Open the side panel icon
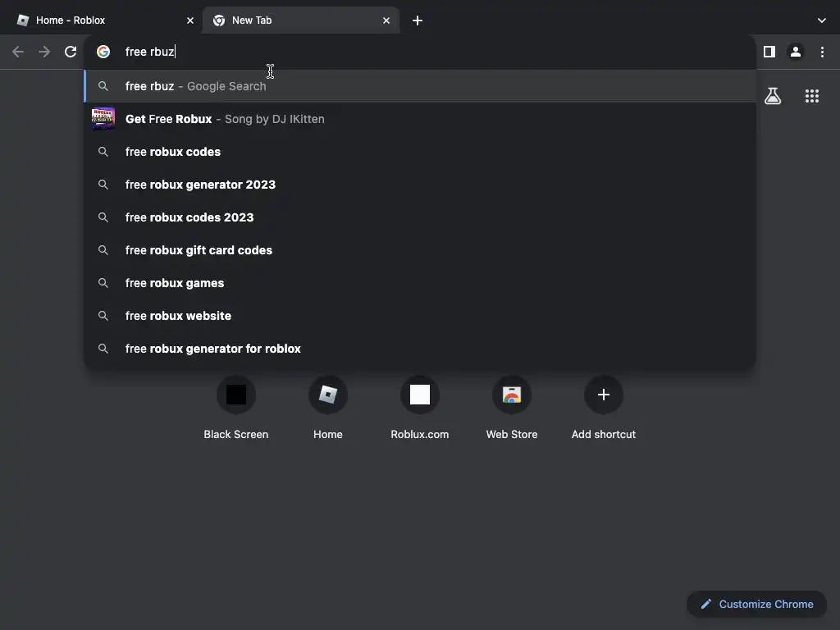 click(x=769, y=52)
